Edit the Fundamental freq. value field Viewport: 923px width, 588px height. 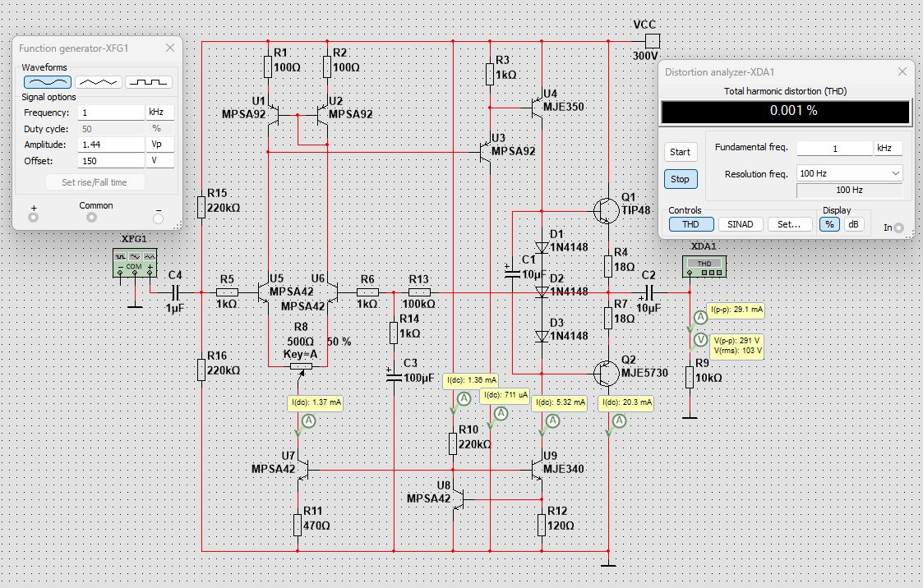835,149
